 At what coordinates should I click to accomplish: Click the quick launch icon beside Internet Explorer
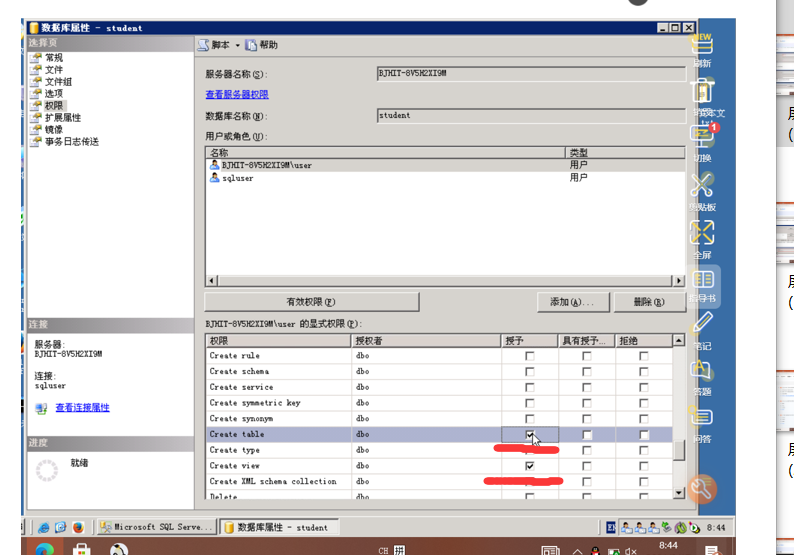[61, 528]
